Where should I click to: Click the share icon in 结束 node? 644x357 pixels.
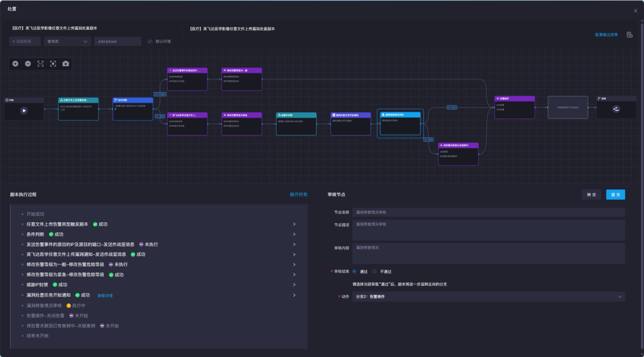tap(616, 109)
